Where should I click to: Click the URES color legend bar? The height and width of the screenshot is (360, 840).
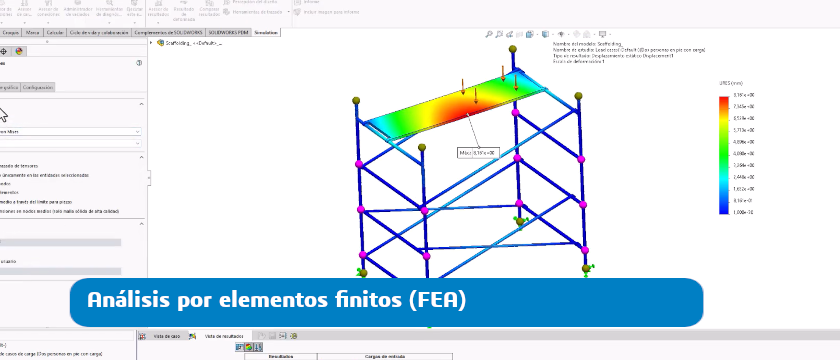724,155
